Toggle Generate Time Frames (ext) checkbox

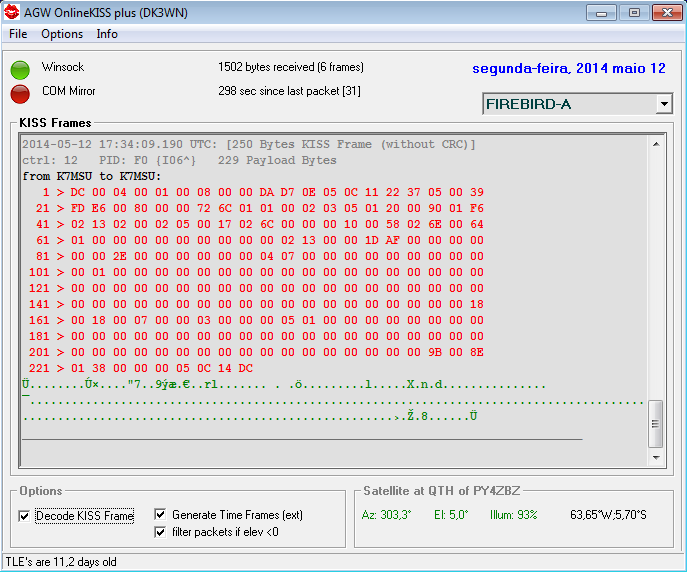(x=160, y=514)
